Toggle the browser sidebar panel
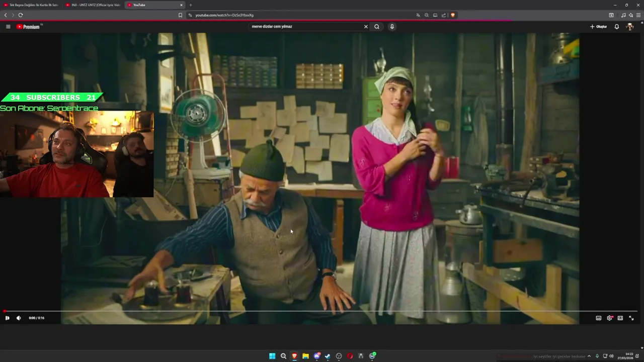 click(x=611, y=15)
